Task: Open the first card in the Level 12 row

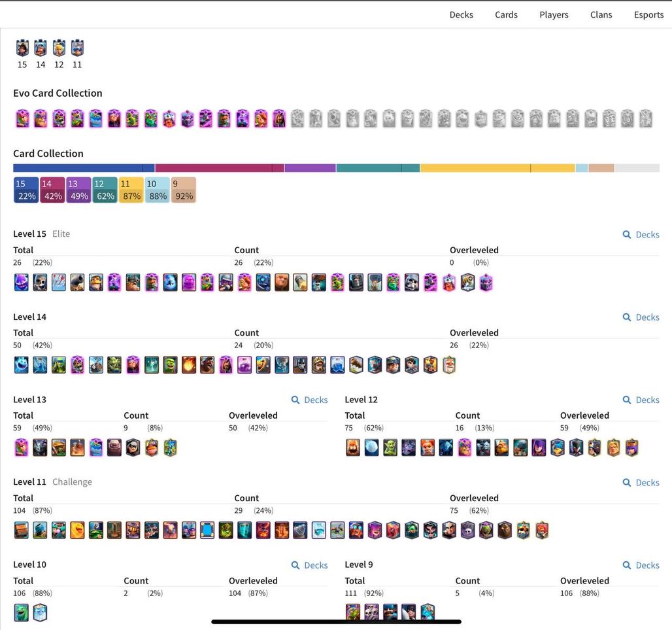Action: pos(353,447)
